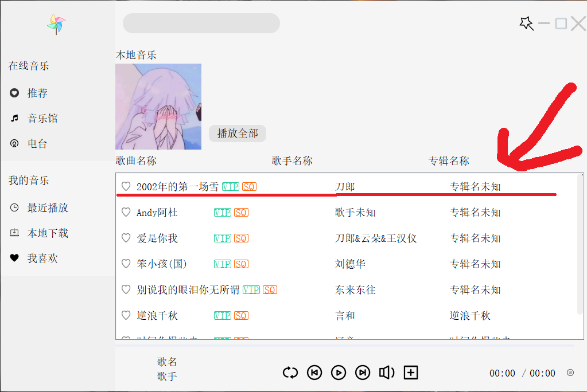Start playback with the play button
587x392 pixels.
point(339,373)
